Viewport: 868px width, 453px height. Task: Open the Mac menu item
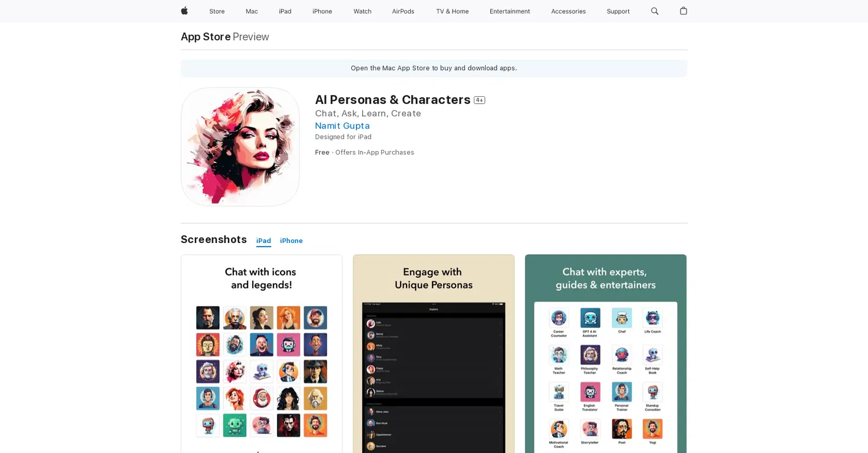tap(252, 11)
